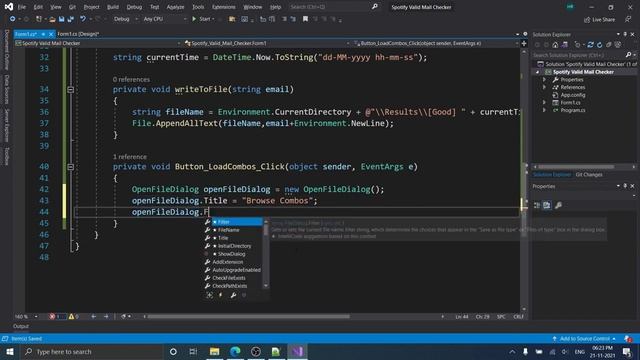Click the Navigate Backward toolbar icon
640x360 pixels.
coord(12,19)
